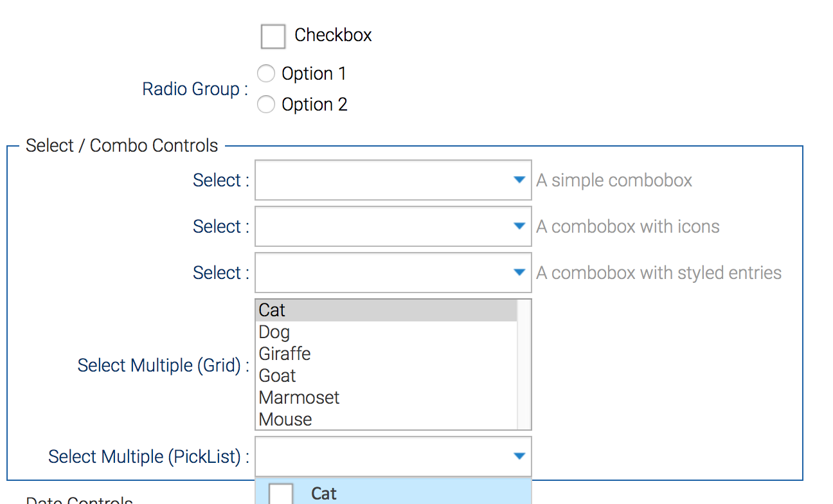The width and height of the screenshot is (833, 504).
Task: Focus the simple combobox text field
Action: point(382,181)
